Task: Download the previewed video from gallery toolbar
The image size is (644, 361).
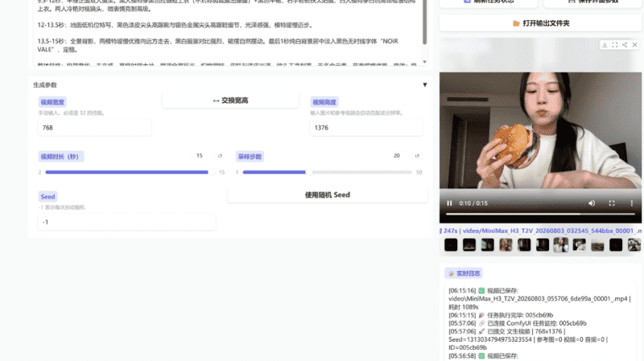Action: (605, 45)
